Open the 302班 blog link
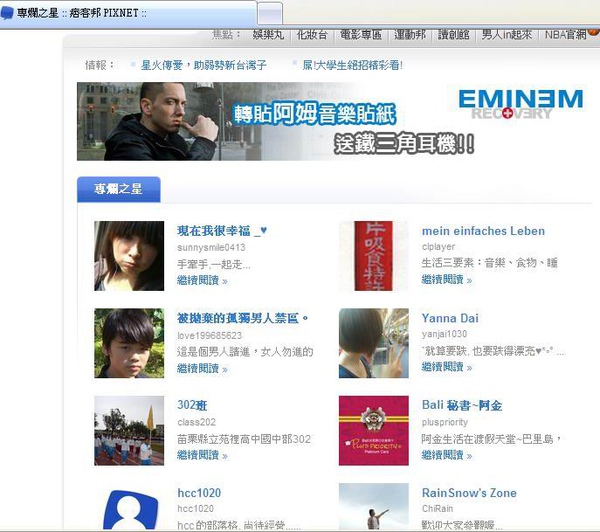Viewport: 600px width, 532px height. pos(192,405)
